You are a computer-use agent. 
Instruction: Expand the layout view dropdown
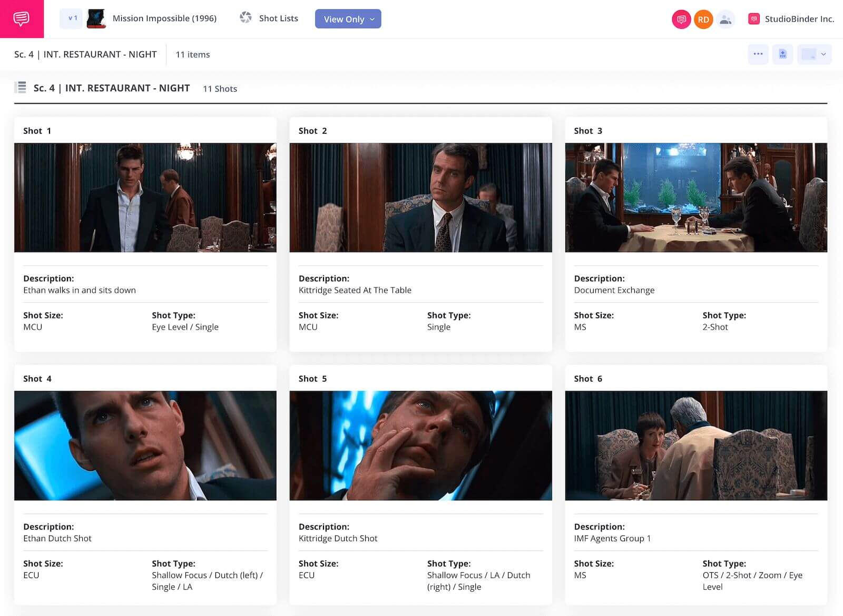coord(814,54)
